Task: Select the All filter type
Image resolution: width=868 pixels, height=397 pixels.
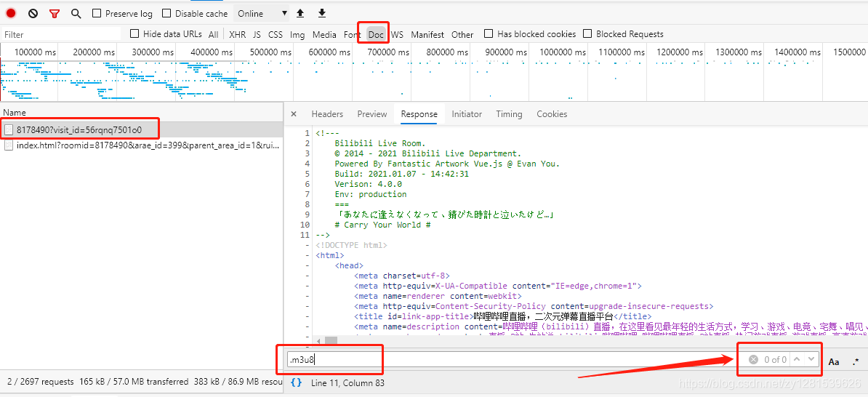Action: coord(213,34)
